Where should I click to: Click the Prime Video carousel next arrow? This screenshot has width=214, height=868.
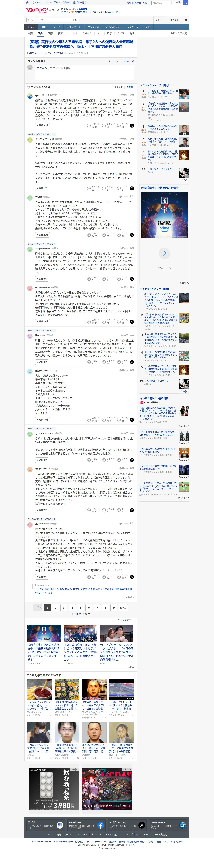point(164,253)
